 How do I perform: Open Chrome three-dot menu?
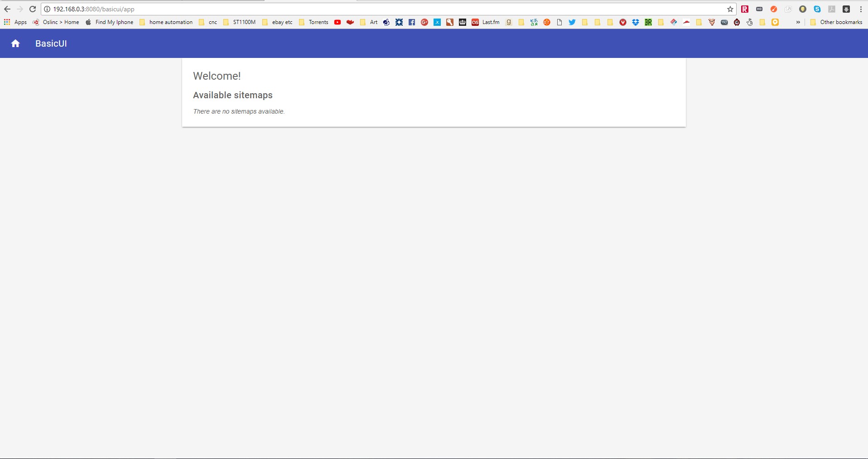[x=861, y=9]
